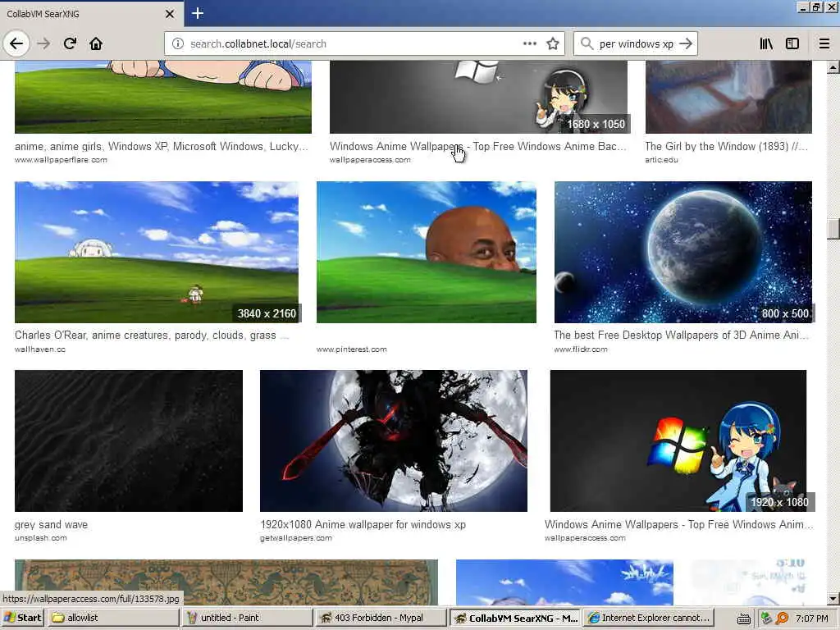Click the www.wallpaperflare.com source text
The image size is (840, 630).
(x=61, y=160)
